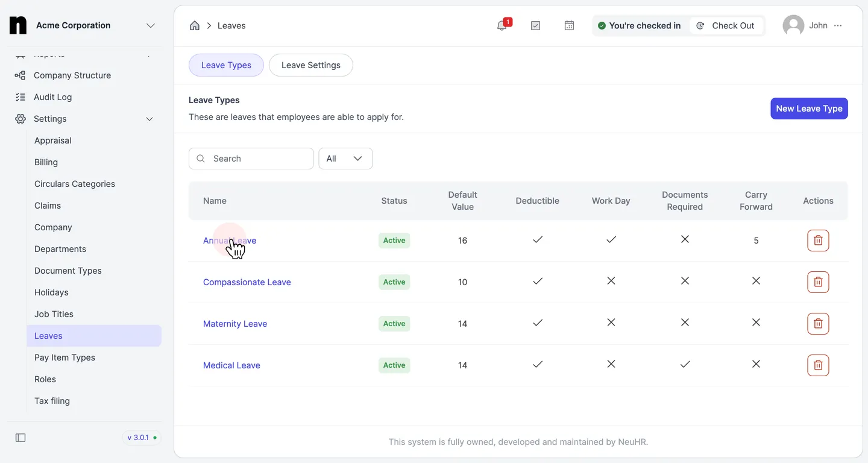This screenshot has height=463, width=868.
Task: Collapse sidebar using the panel icon
Action: pos(20,438)
